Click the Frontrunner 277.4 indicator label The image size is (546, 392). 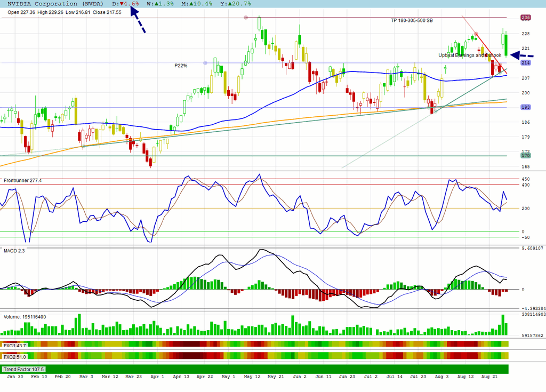22,180
